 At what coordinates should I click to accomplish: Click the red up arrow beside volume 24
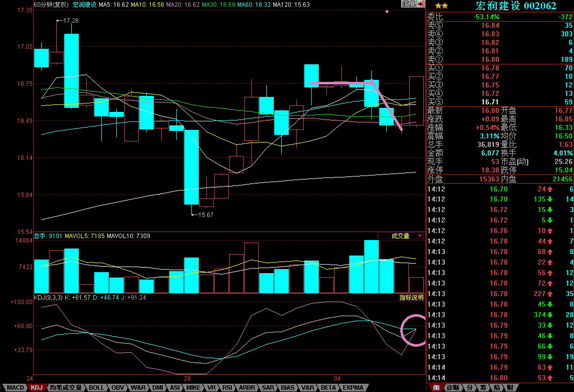pos(550,189)
